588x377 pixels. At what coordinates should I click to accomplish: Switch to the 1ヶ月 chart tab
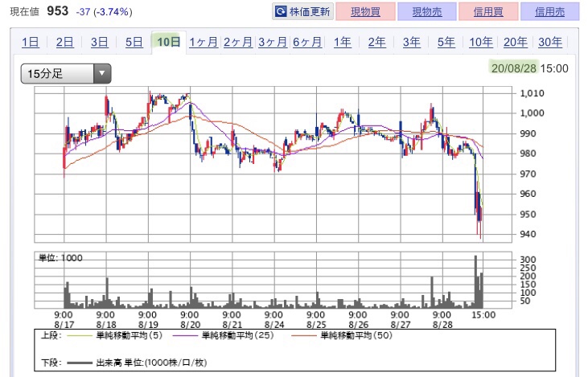coord(204,42)
